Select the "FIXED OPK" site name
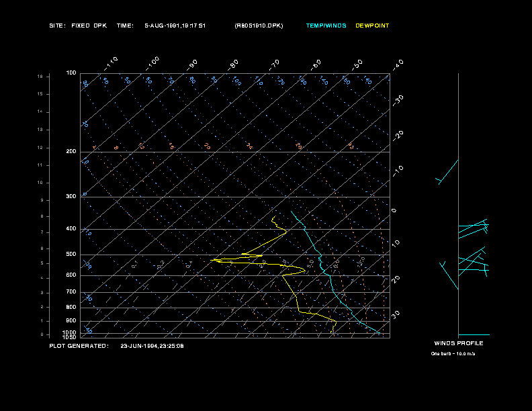532x411 pixels. click(x=89, y=26)
